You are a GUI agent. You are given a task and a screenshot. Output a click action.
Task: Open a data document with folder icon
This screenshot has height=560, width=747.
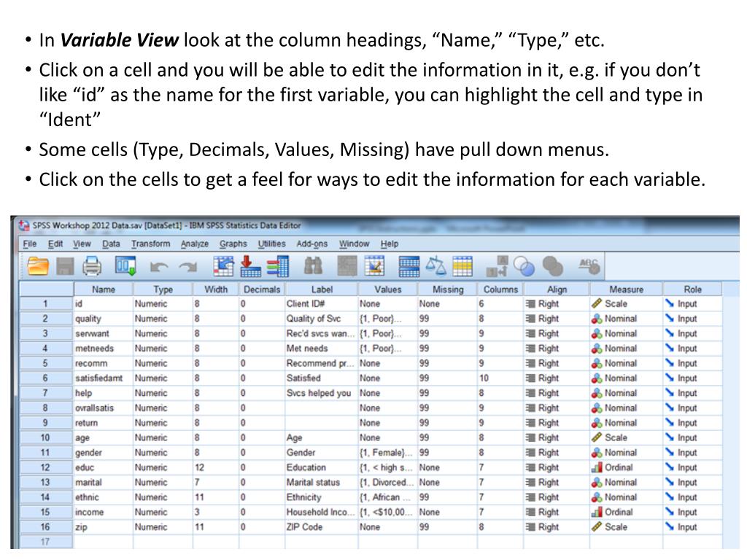tap(38, 265)
